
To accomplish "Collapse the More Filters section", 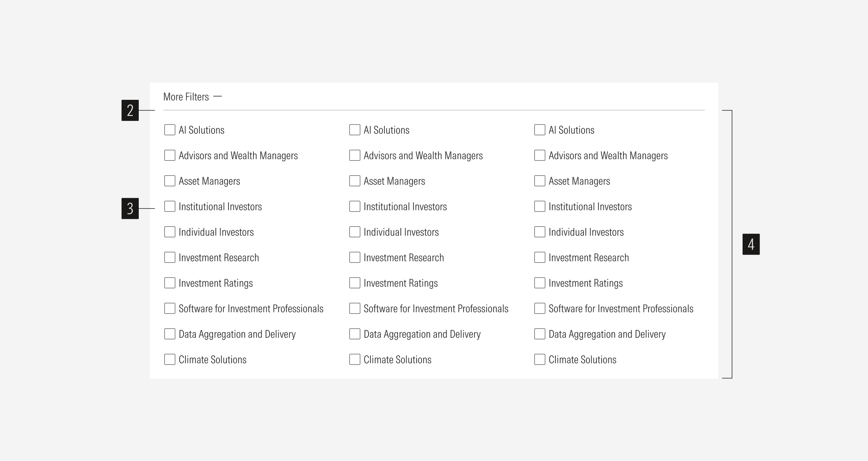I will click(192, 97).
